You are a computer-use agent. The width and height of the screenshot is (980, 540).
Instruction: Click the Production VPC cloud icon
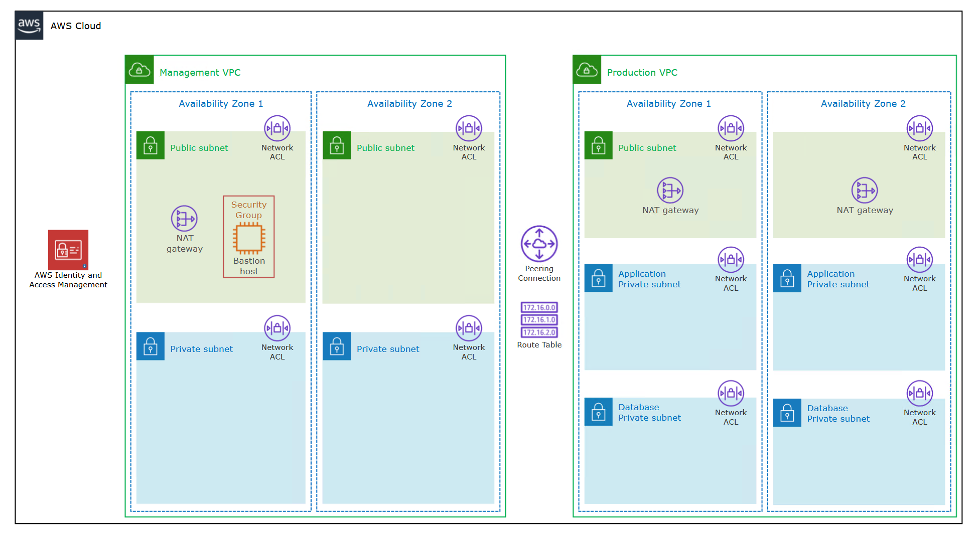[586, 69]
